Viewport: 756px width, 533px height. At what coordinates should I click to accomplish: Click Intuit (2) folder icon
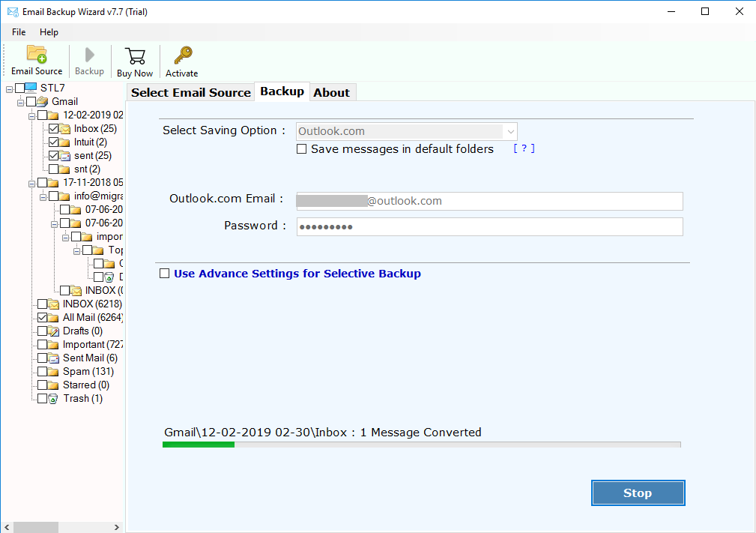(64, 142)
